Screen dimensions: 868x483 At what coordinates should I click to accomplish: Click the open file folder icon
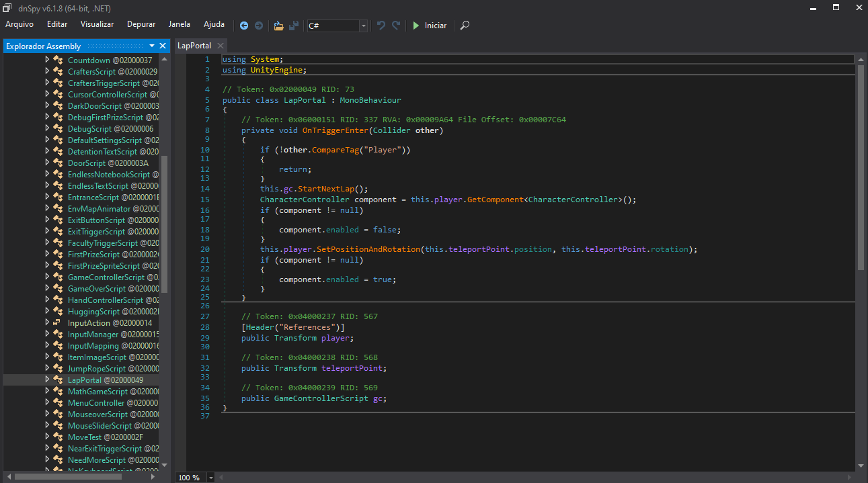pyautogui.click(x=278, y=26)
